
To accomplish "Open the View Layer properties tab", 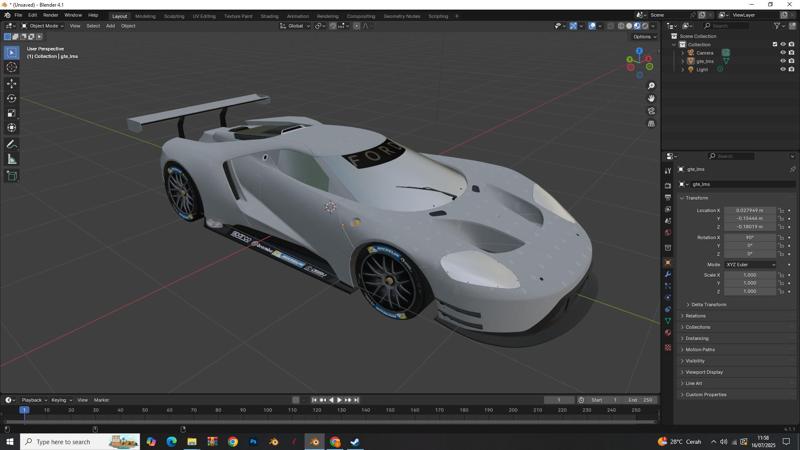I will pos(668,209).
